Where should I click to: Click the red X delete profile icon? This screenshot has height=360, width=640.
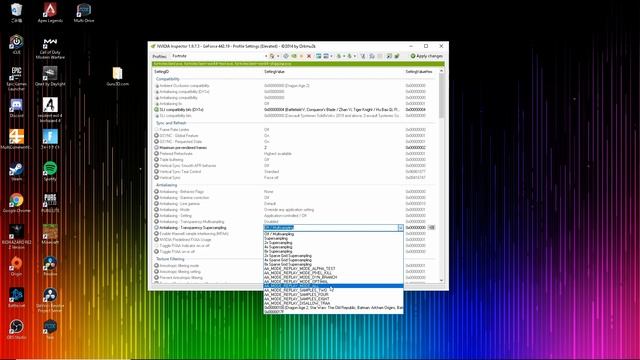click(309, 56)
